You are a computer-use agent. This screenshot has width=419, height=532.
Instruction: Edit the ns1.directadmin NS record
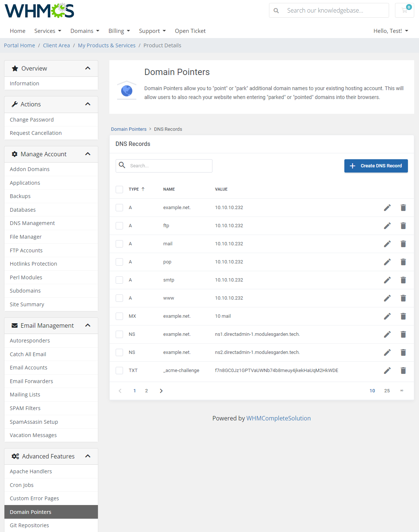coord(387,334)
